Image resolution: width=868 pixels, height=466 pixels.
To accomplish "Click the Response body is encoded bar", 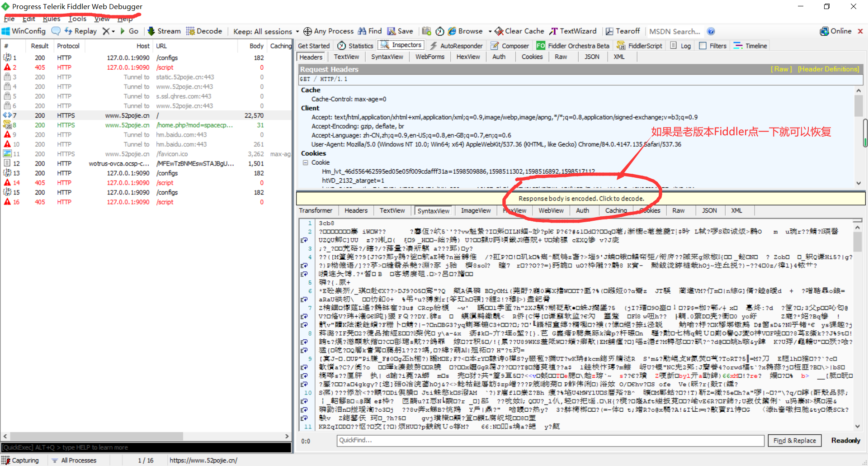I will pyautogui.click(x=581, y=199).
